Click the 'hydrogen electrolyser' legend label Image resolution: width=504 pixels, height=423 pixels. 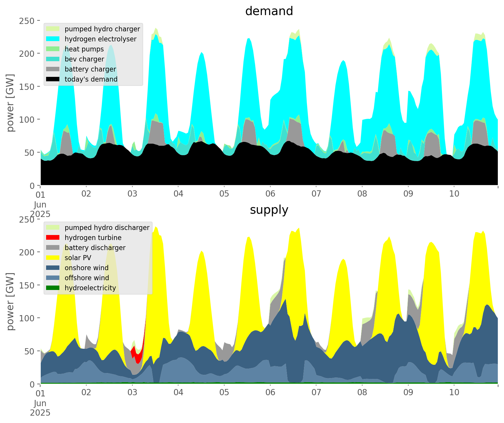coord(100,39)
